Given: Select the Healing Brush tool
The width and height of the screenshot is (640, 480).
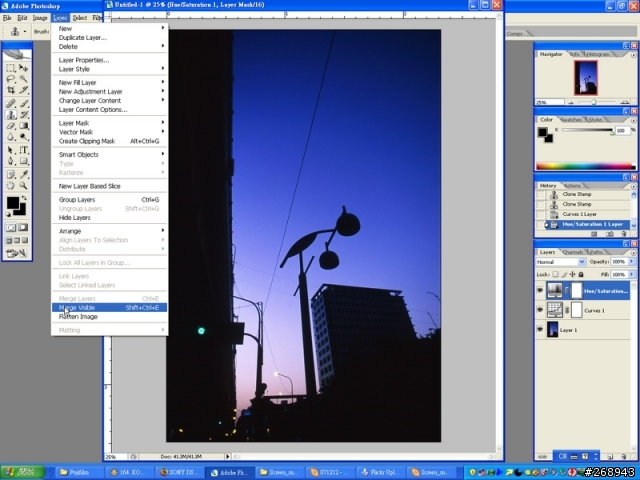Looking at the screenshot, I should 11,104.
